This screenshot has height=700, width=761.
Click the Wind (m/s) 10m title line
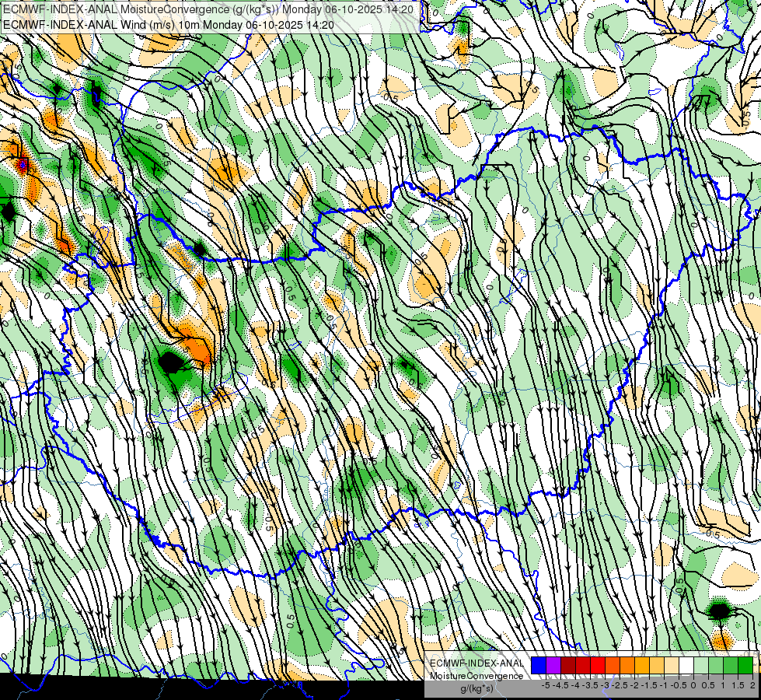pyautogui.click(x=169, y=24)
